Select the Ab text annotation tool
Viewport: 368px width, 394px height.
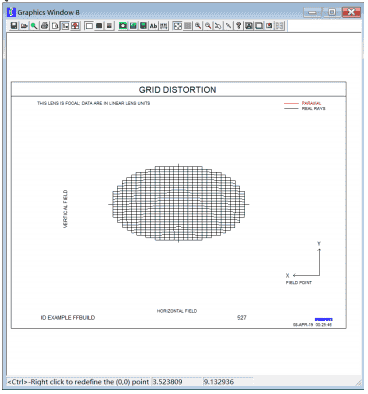[x=153, y=26]
